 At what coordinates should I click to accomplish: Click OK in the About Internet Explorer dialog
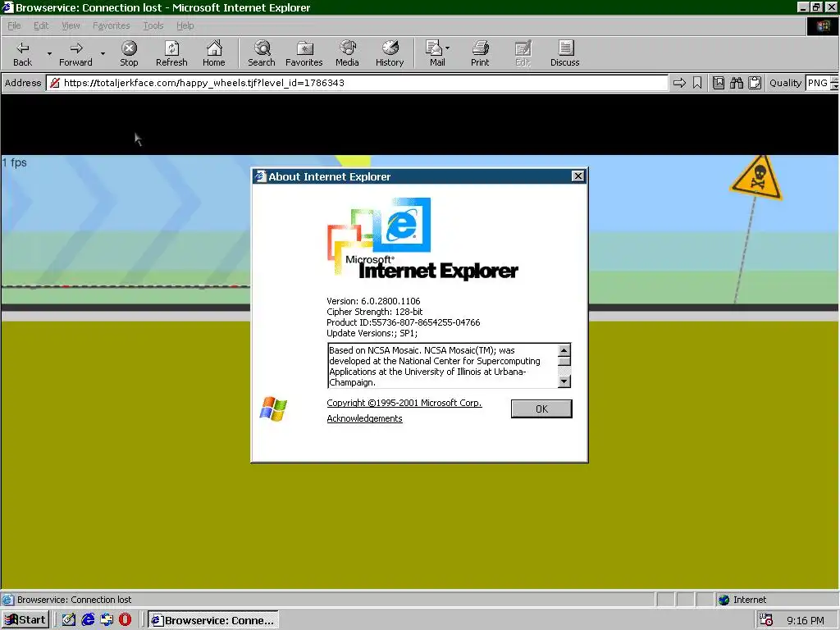pyautogui.click(x=541, y=409)
